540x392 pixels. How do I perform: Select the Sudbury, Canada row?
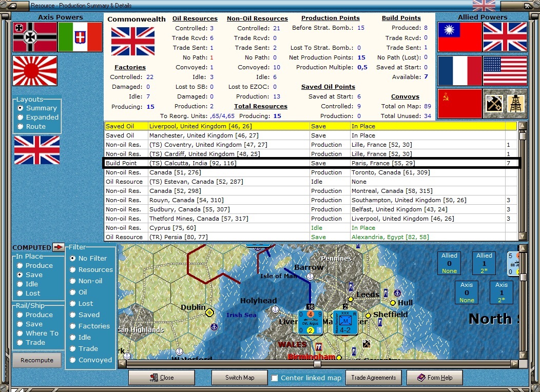[310, 209]
